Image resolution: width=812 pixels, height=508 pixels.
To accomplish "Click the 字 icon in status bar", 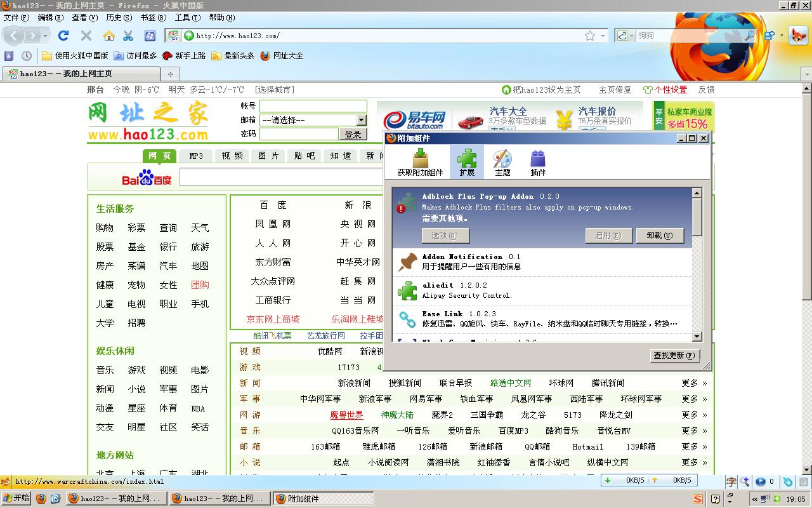I will [731, 482].
